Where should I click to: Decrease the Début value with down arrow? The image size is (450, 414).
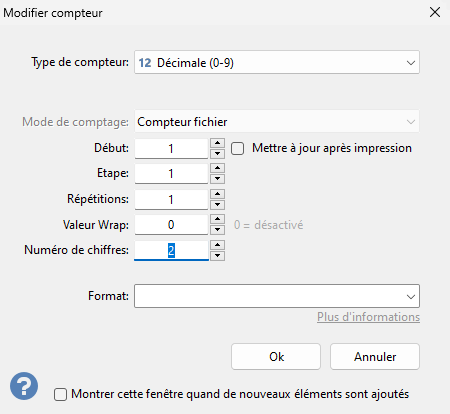click(218, 153)
